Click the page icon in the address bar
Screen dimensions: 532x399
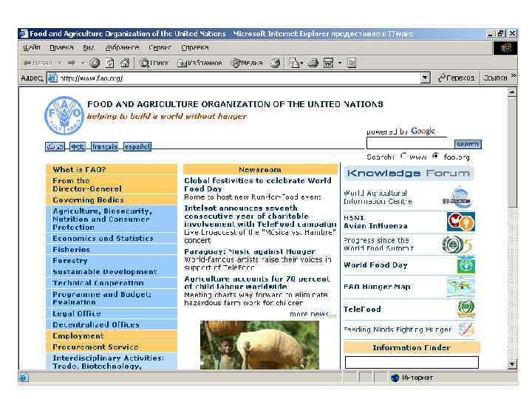(52, 78)
